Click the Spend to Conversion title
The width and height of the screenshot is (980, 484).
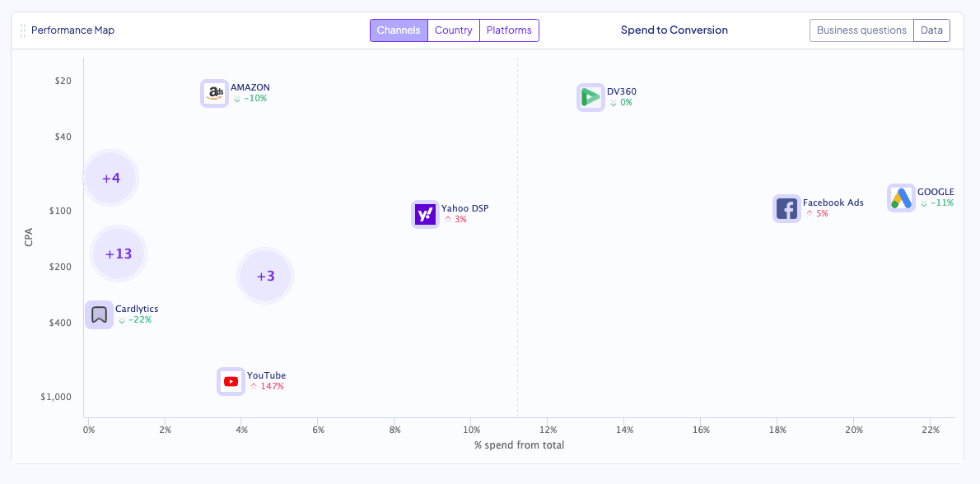click(x=674, y=30)
